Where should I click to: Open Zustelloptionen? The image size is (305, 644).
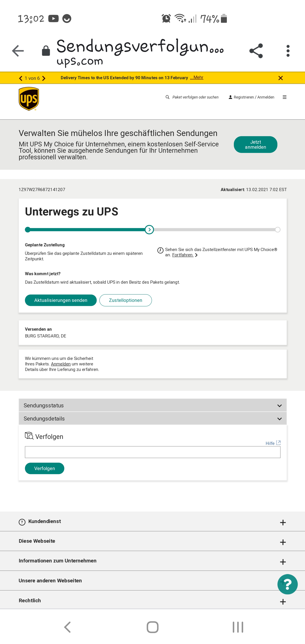(x=126, y=300)
